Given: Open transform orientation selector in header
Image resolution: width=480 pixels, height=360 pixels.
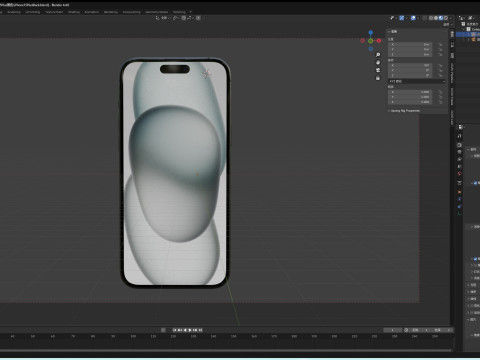Looking at the screenshot, I should tap(163, 18).
